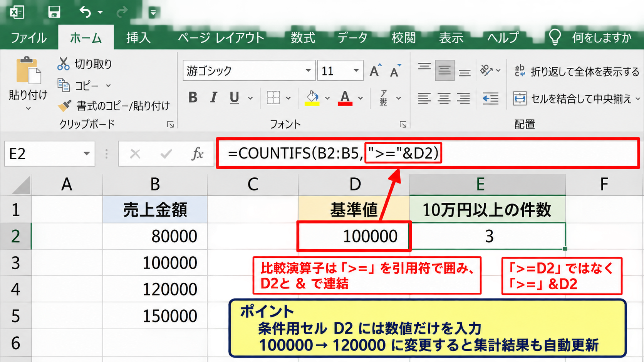This screenshot has width=644, height=362.
Task: Toggle middle vertical align
Action: (x=444, y=71)
